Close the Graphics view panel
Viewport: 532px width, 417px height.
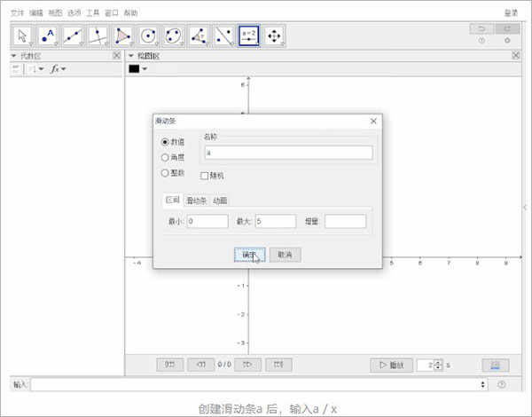(x=516, y=55)
